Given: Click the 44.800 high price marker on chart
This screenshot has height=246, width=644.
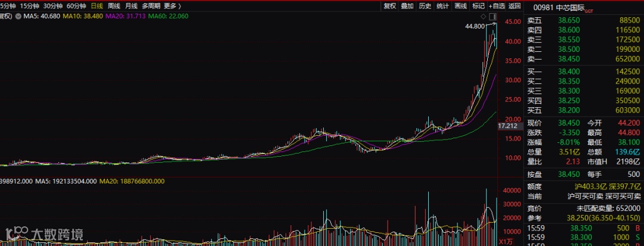Looking at the screenshot, I should 475,26.
